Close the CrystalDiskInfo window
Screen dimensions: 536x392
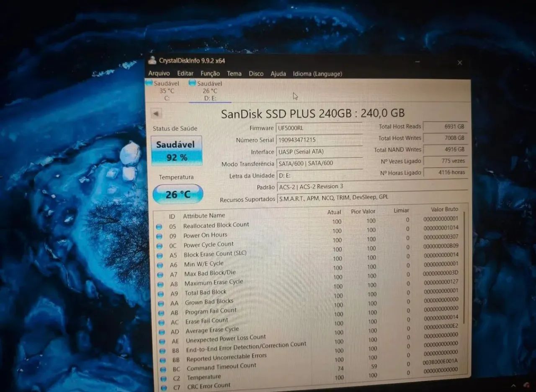click(459, 62)
